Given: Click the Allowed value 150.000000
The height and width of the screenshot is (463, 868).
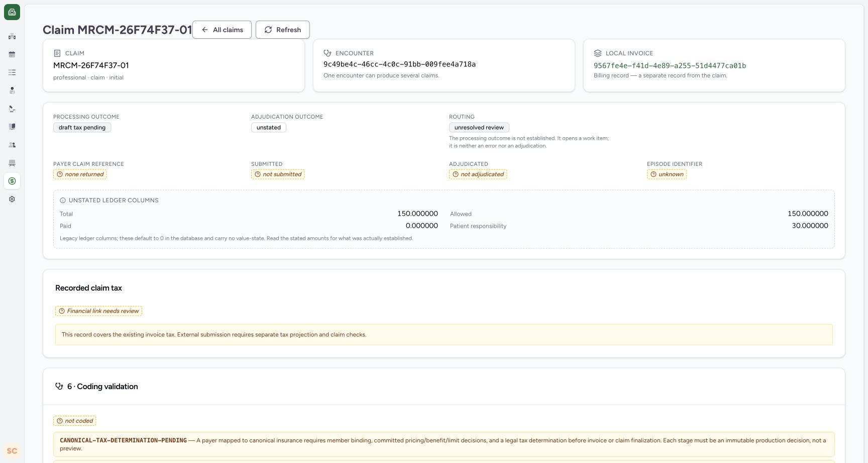Looking at the screenshot, I should click(x=808, y=214).
